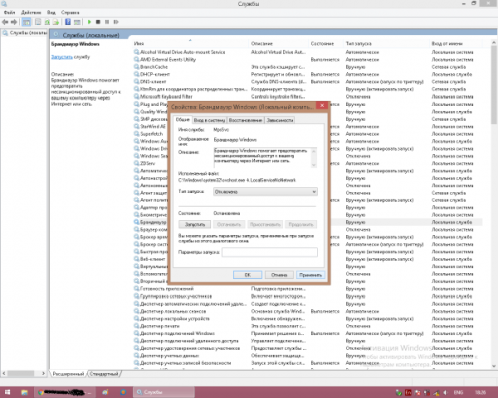Image resolution: width=498 pixels, height=398 pixels.
Task: Select the Готовность приложений service icon
Action: click(136, 289)
